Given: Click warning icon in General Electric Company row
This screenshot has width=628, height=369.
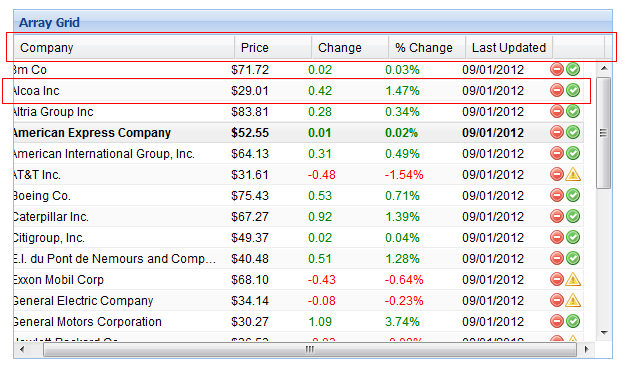Looking at the screenshot, I should coord(573,300).
